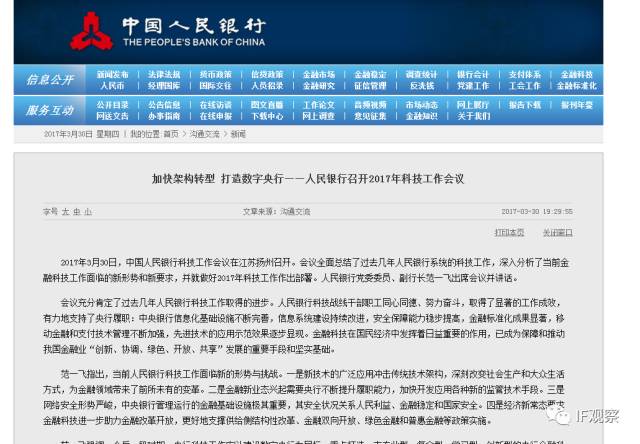The height and width of the screenshot is (444, 640).
Task: Click 新闻 in the breadcrumb
Action: click(x=238, y=134)
